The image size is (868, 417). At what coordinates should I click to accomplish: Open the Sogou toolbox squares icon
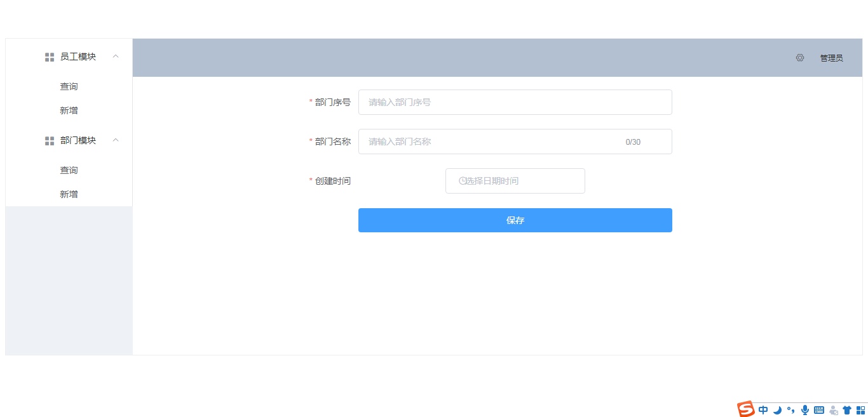pos(861,410)
